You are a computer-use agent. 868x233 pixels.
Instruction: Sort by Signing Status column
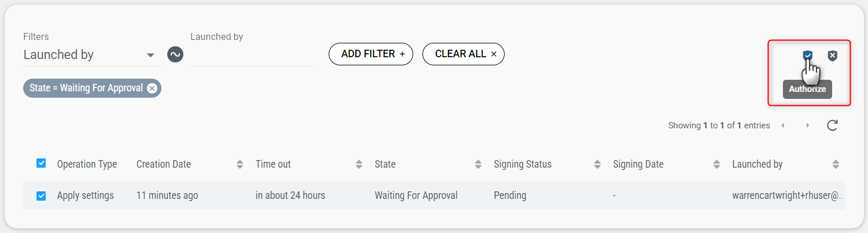point(597,164)
